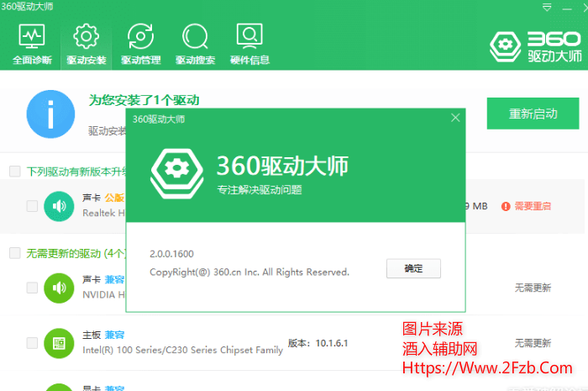The width and height of the screenshot is (588, 391).
Task: Click 无需更新 status on 主板 row
Action: (533, 343)
